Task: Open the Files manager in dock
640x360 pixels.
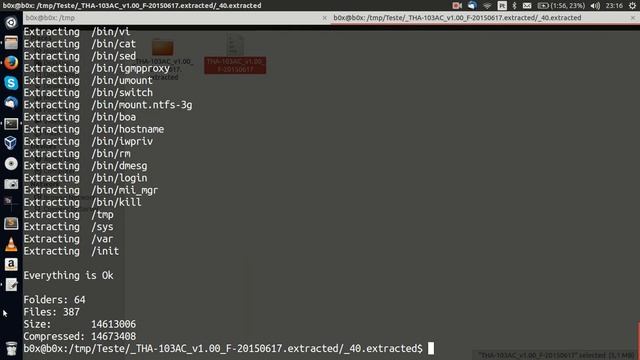Action: pos(11,42)
